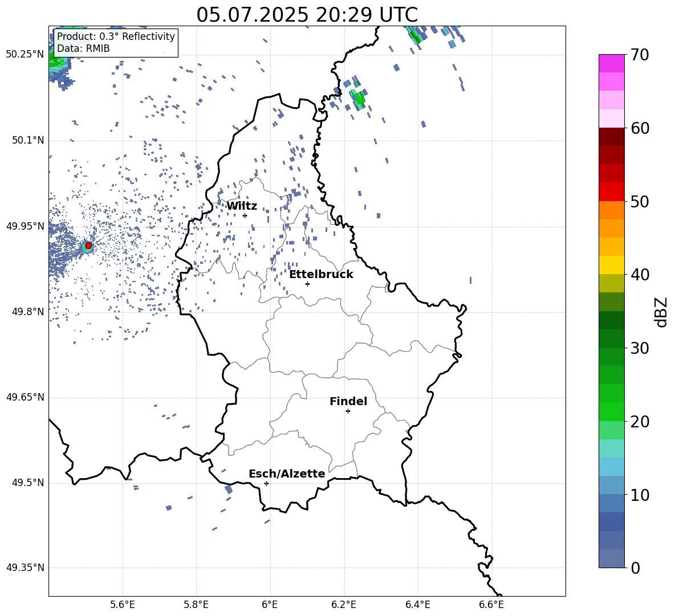
Task: Click the Wiltz station cross marker
Action: point(245,215)
